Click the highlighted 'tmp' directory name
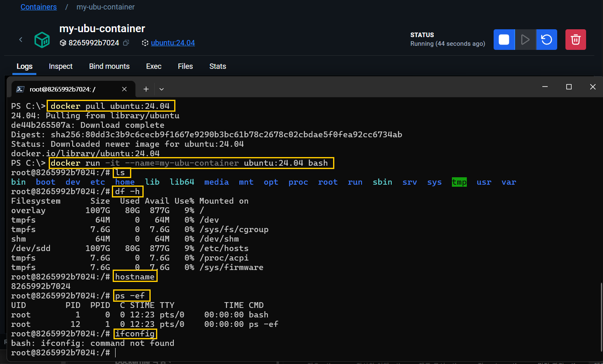 pos(459,182)
